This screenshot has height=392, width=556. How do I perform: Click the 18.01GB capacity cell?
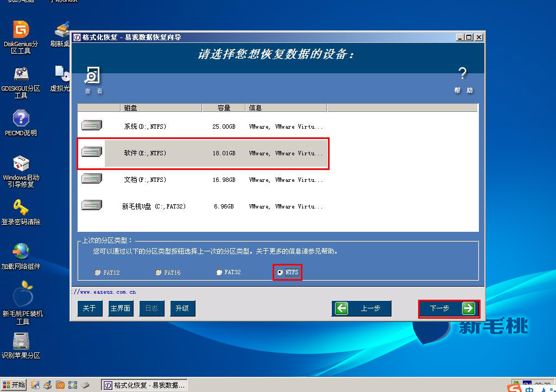point(224,153)
